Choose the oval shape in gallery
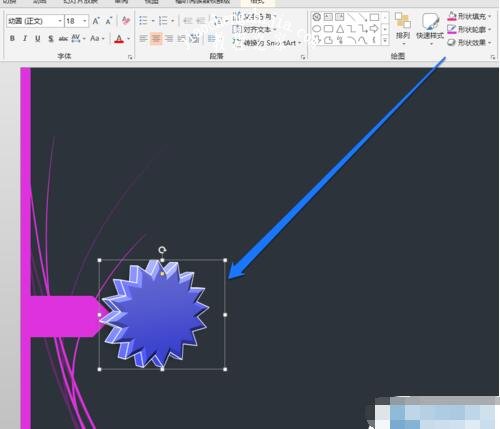 point(317,29)
